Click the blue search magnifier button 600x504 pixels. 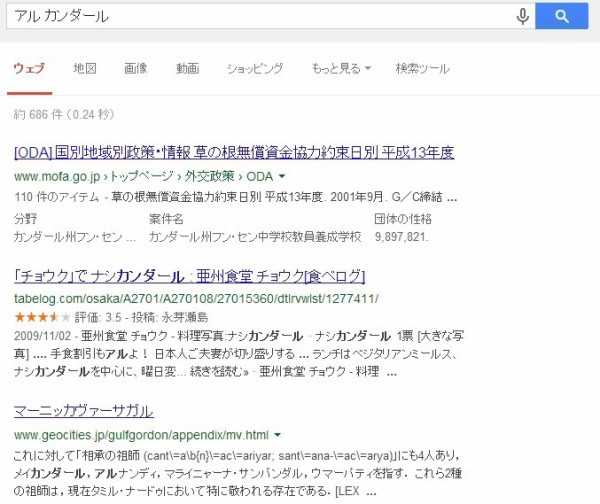click(x=561, y=16)
